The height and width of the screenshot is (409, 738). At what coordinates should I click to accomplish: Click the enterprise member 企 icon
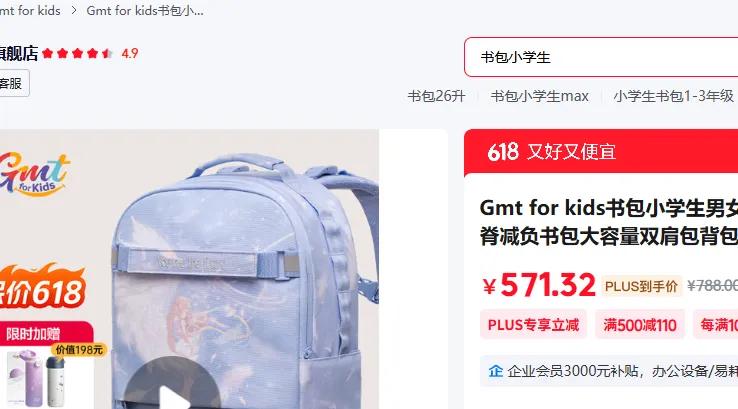[495, 371]
